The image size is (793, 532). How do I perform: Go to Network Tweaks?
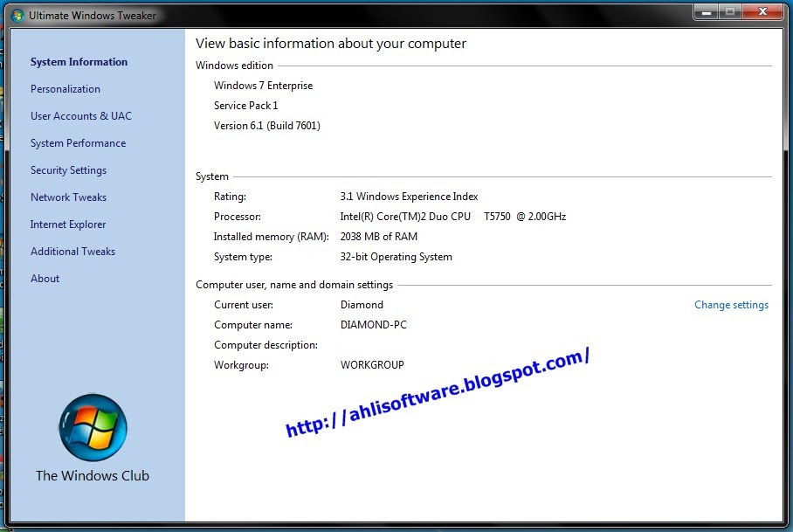pos(68,197)
